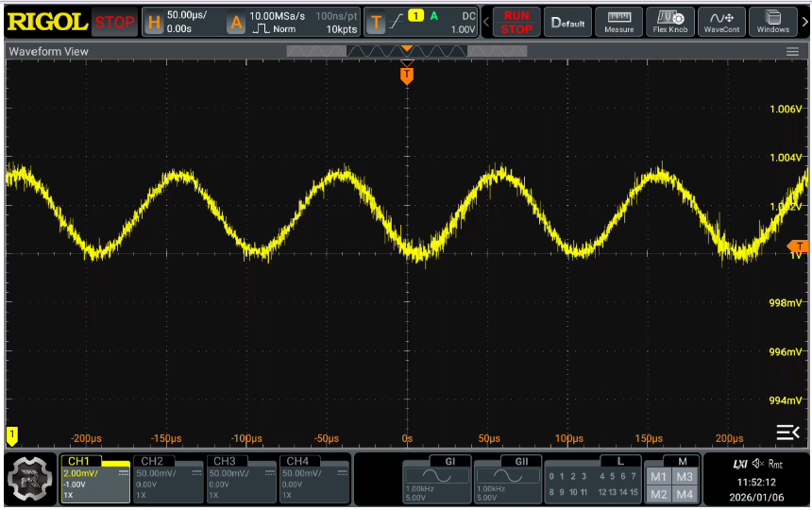Click the Default settings button

pyautogui.click(x=567, y=22)
